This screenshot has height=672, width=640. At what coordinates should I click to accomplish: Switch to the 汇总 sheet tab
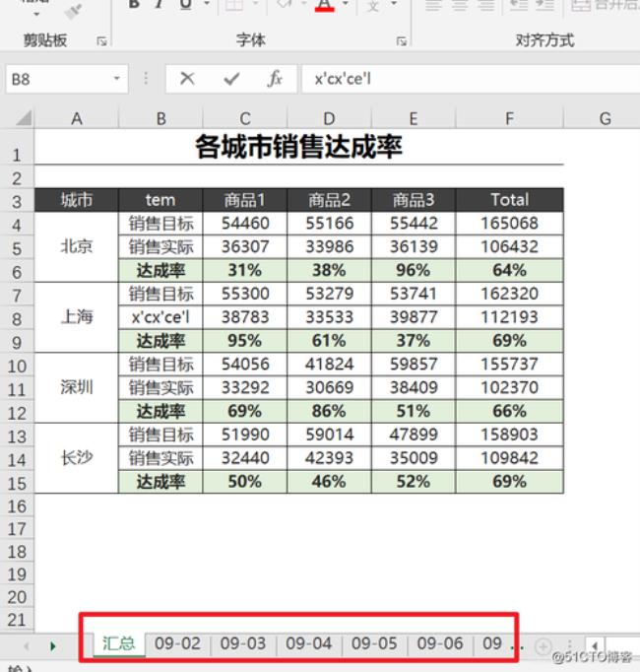pos(119,643)
